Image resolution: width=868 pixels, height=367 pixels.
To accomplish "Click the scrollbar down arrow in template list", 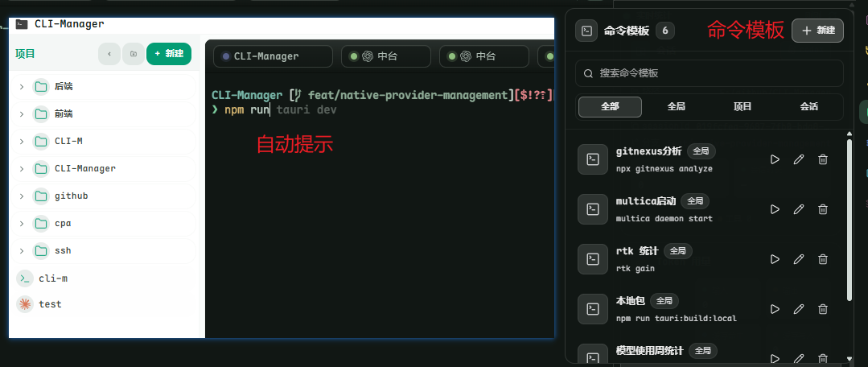I will pos(849,359).
